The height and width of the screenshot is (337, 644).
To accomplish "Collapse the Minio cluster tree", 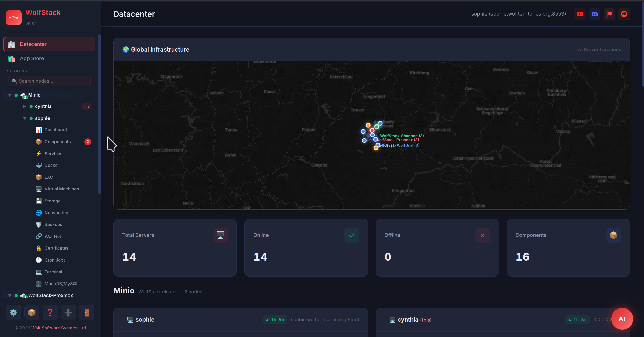I will (x=10, y=95).
